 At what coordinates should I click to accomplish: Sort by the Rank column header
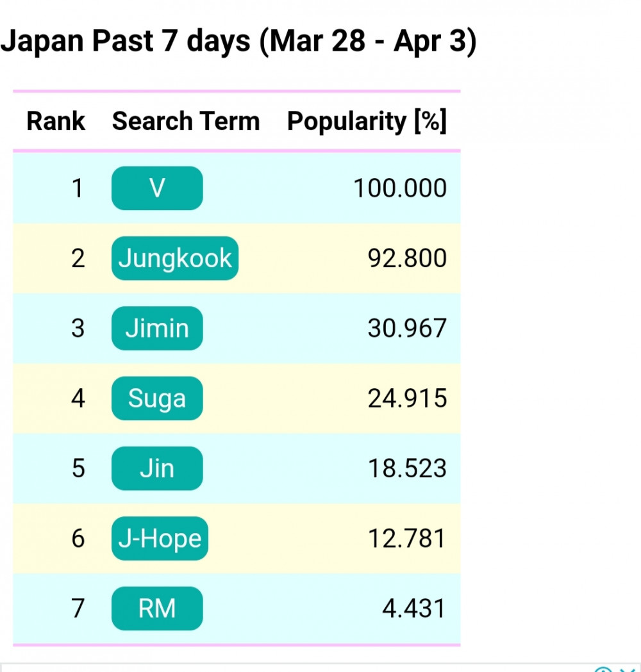56,121
